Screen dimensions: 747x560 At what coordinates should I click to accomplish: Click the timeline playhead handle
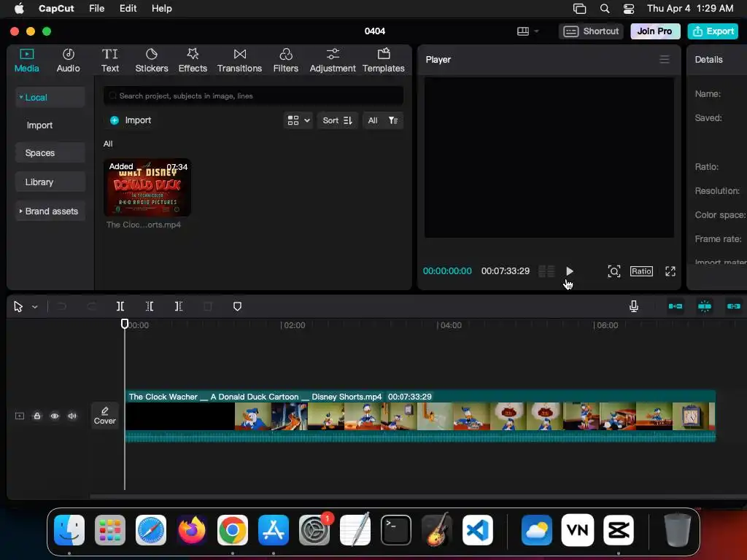click(124, 324)
